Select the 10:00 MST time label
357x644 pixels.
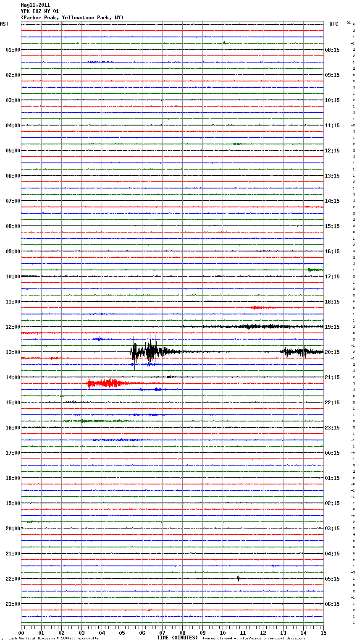(x=13, y=277)
